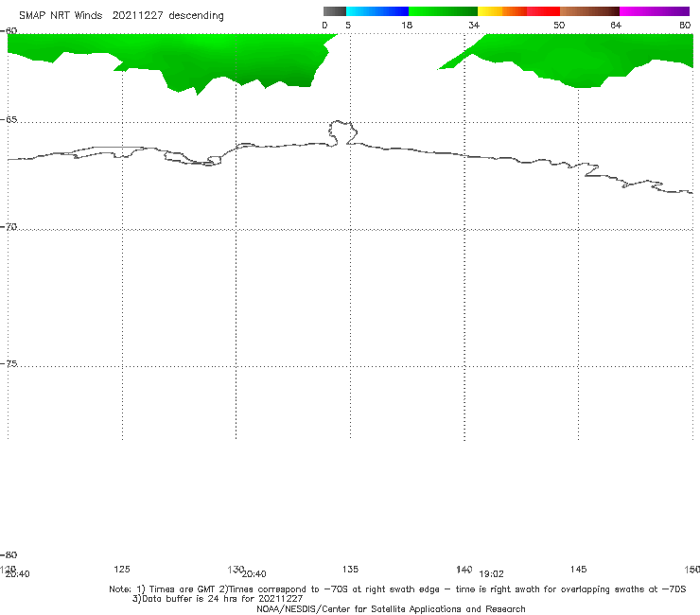Viewport: 700px width, 615px height.
Task: Click the '34' color scale label
Action: pyautogui.click(x=474, y=25)
